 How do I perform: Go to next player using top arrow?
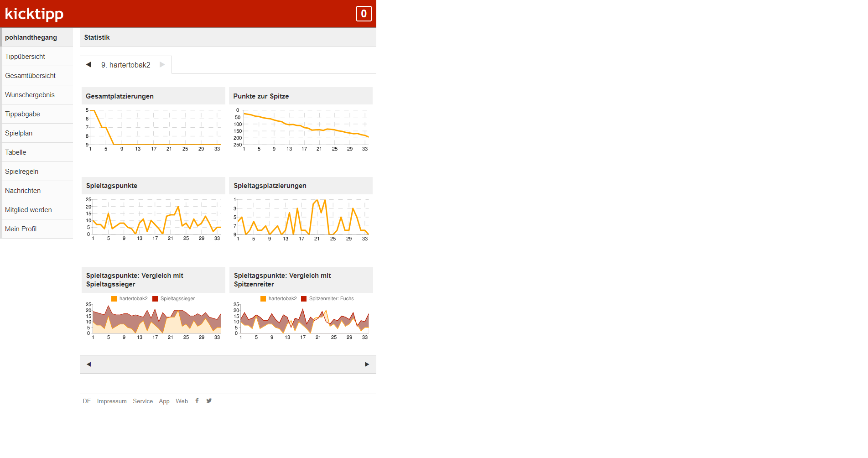click(x=162, y=65)
